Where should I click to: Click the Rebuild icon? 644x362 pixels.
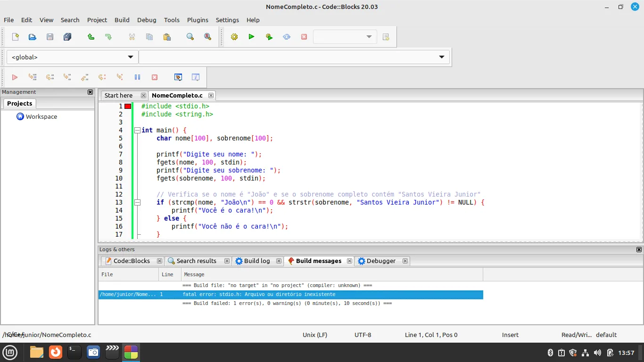(287, 37)
